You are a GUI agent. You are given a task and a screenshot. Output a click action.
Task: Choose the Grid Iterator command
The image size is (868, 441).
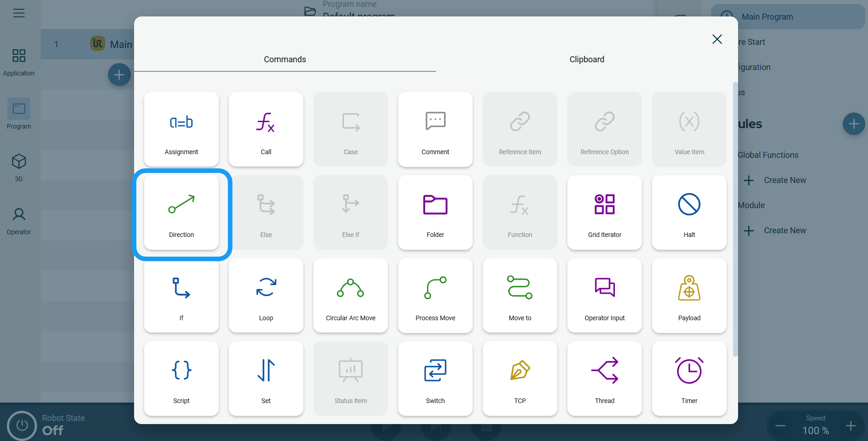click(x=604, y=213)
